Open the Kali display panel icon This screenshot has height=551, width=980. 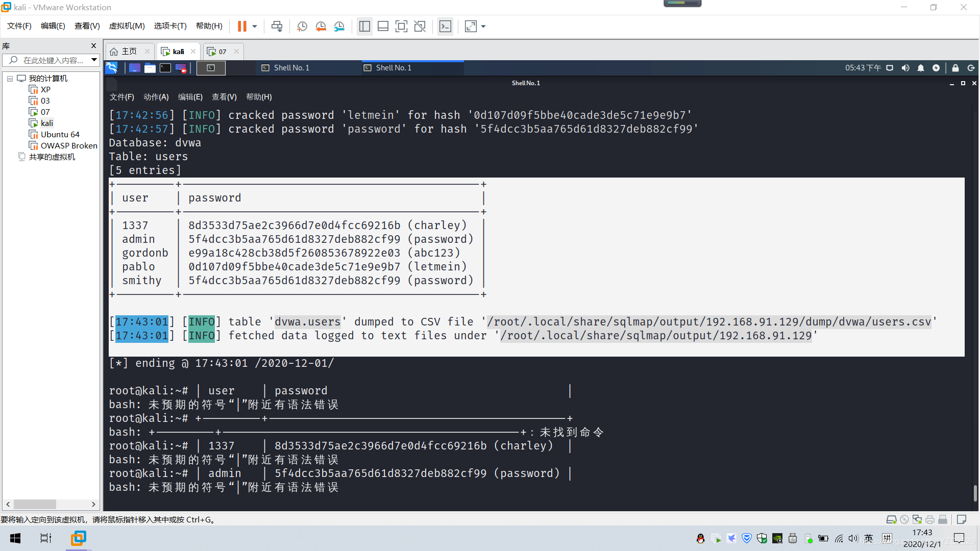890,68
